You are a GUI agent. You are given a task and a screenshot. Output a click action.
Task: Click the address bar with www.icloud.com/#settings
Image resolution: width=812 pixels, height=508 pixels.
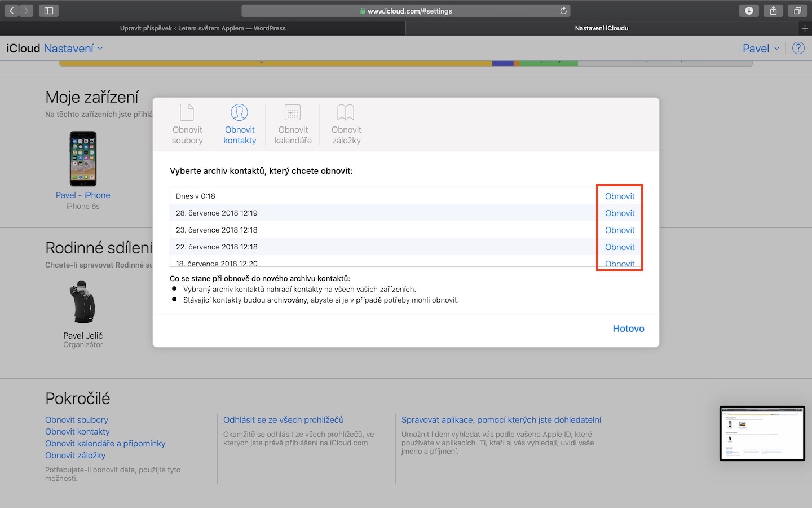[x=406, y=11]
